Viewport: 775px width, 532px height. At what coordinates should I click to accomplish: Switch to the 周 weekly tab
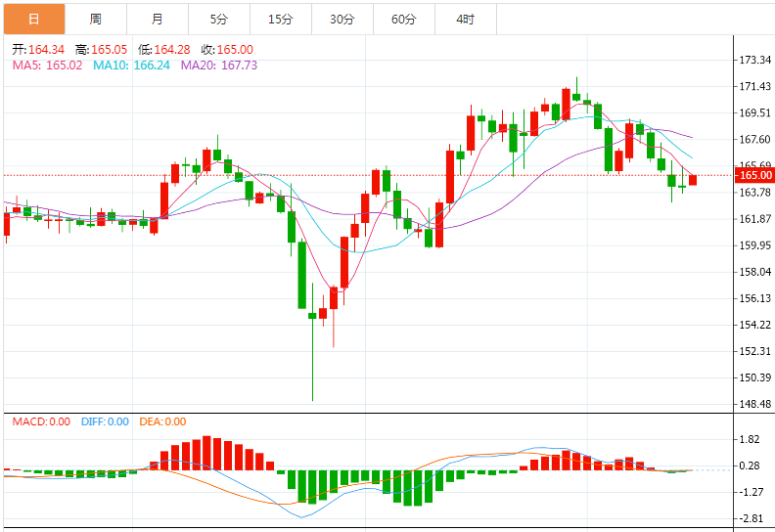pyautogui.click(x=95, y=20)
